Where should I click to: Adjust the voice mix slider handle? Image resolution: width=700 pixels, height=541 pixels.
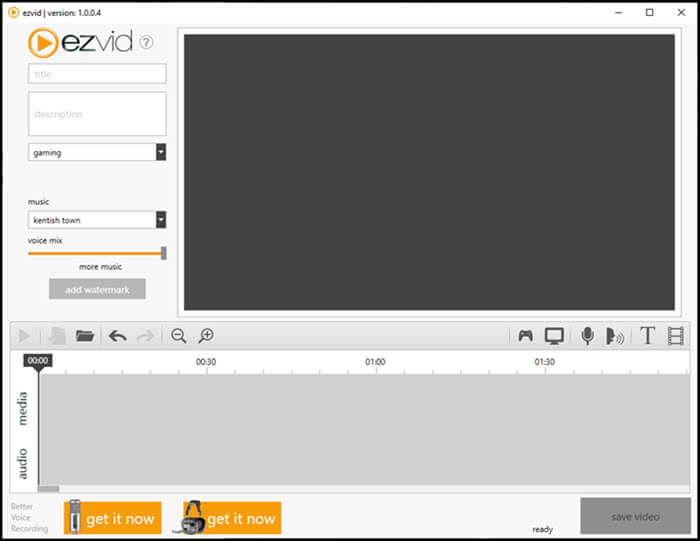tap(164, 253)
